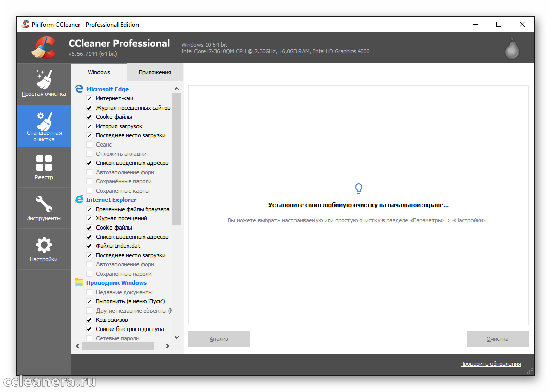This screenshot has width=551, height=392.
Task: Click the version text v5.56.7144 (64-bit)
Action: tap(93, 54)
